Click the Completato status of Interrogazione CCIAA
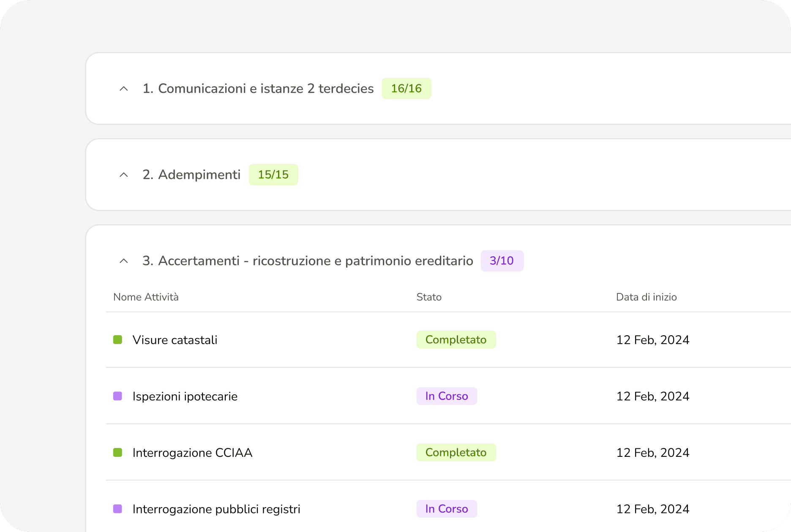 [x=456, y=453]
